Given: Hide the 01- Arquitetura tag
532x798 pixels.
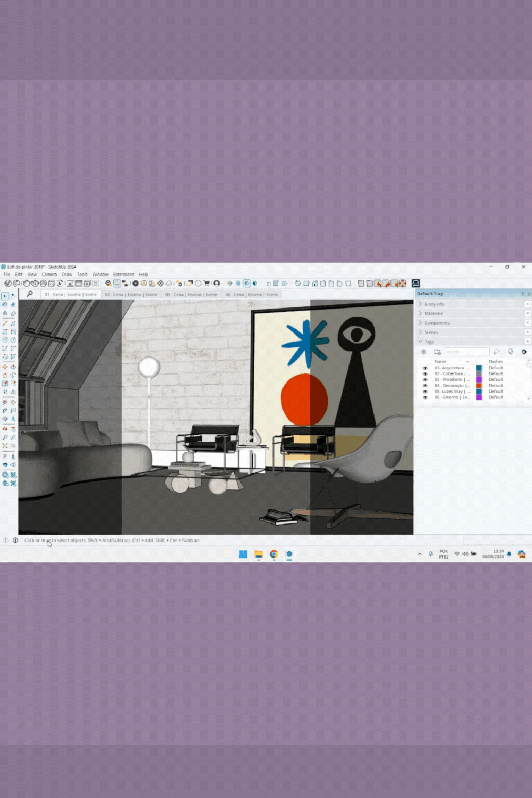Looking at the screenshot, I should point(425,368).
